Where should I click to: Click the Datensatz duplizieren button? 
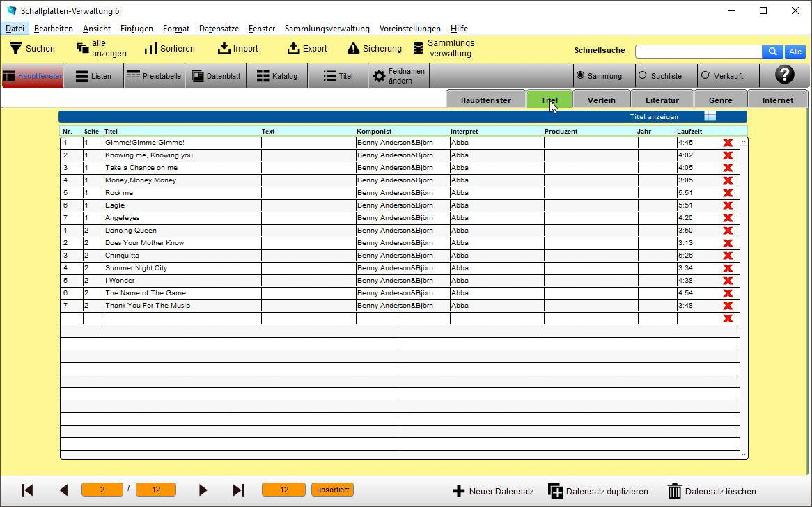[x=598, y=491]
